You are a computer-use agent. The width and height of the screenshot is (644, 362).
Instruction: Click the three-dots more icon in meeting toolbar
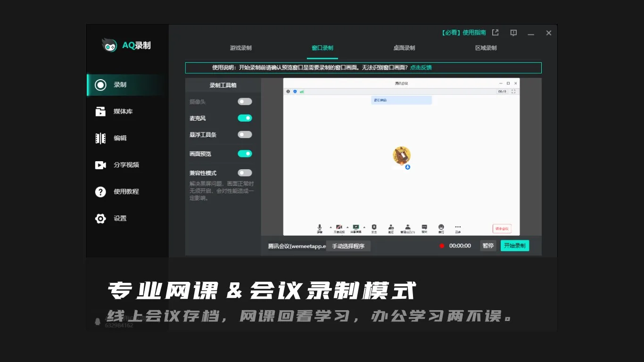pos(458,227)
